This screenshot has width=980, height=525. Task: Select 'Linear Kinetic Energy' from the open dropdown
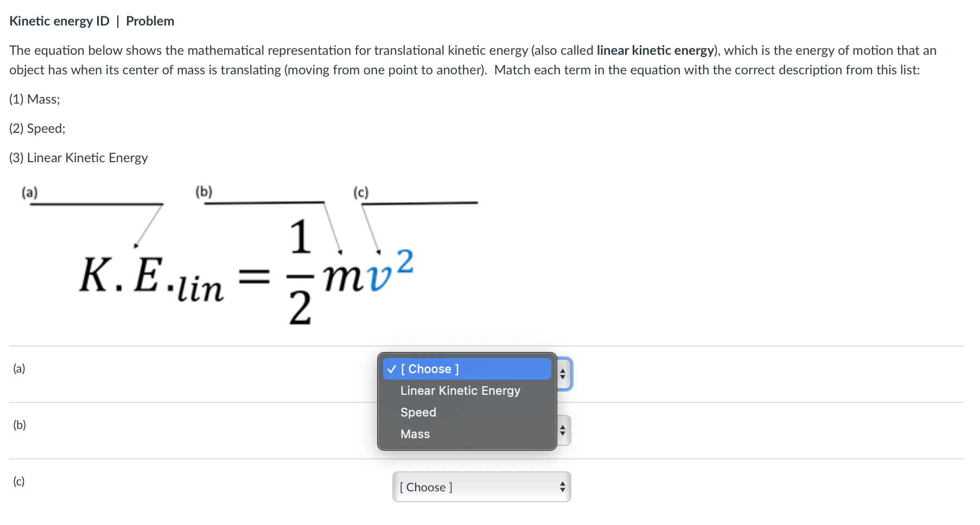click(x=459, y=389)
